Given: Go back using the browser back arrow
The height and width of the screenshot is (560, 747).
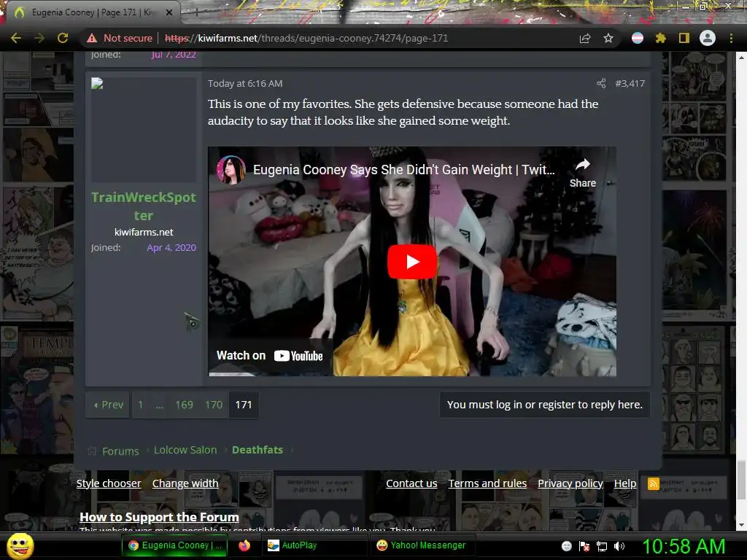Looking at the screenshot, I should click(x=16, y=38).
